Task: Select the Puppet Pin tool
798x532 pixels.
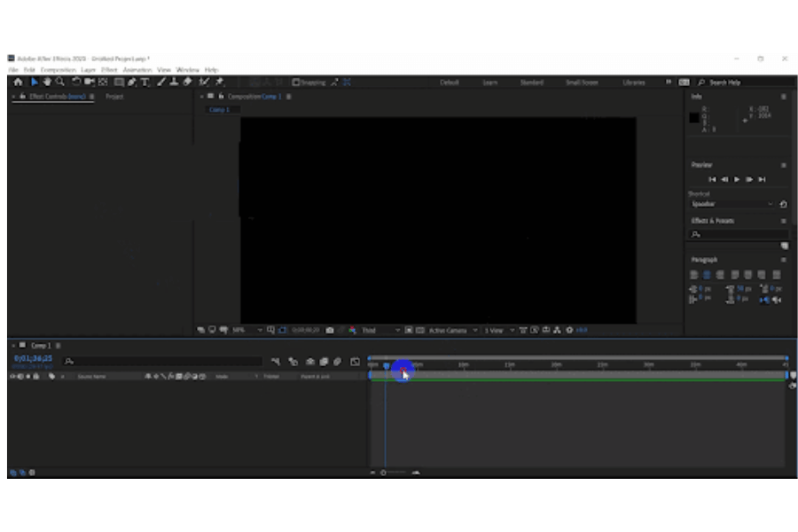Action: pos(219,82)
